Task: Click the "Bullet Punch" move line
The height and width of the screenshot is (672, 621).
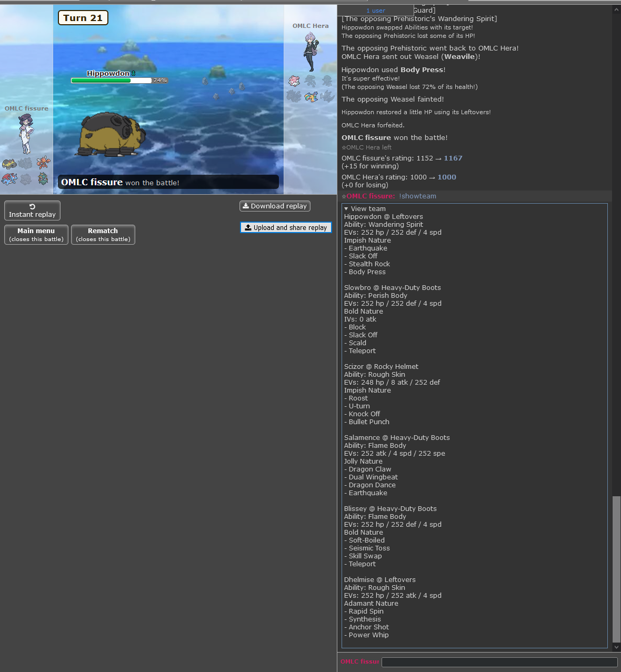Action: click(367, 422)
